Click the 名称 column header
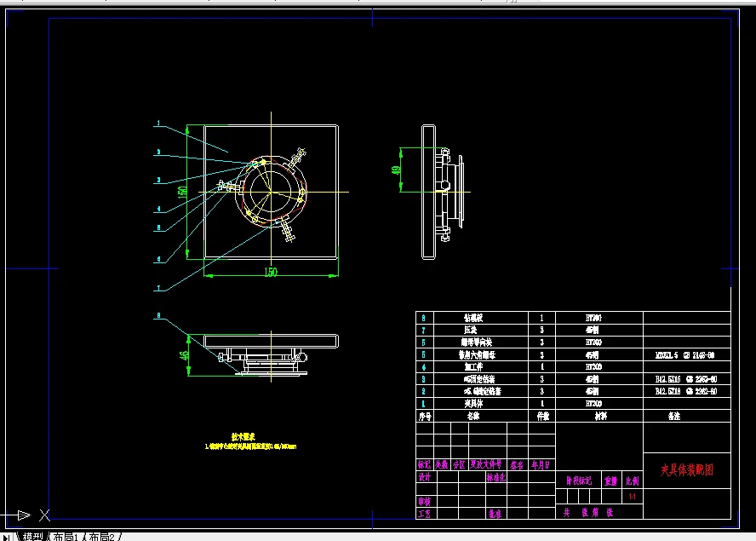Image resolution: width=756 pixels, height=541 pixels. point(473,416)
